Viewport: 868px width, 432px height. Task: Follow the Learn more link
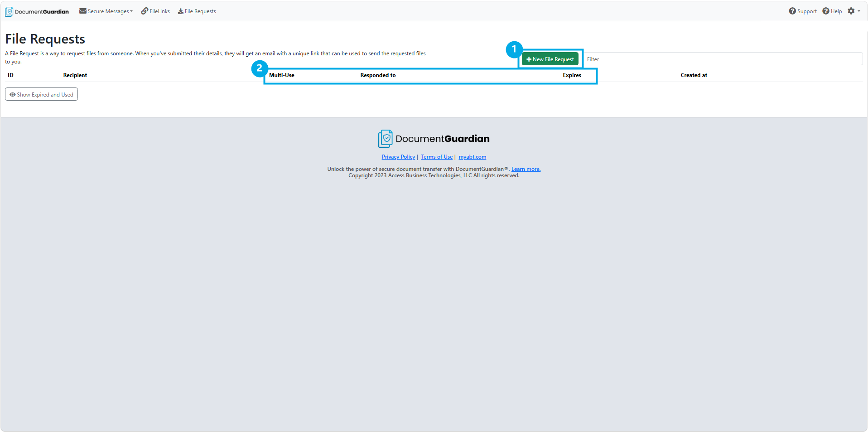[526, 169]
